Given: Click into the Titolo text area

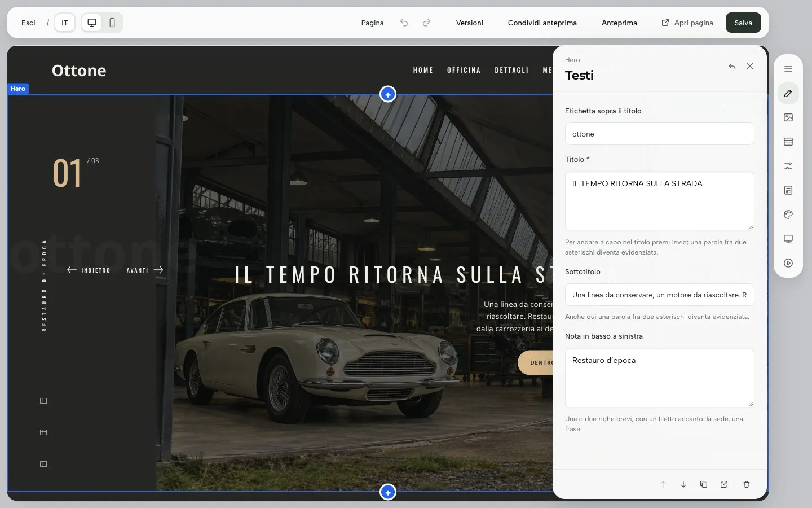Looking at the screenshot, I should [x=660, y=201].
